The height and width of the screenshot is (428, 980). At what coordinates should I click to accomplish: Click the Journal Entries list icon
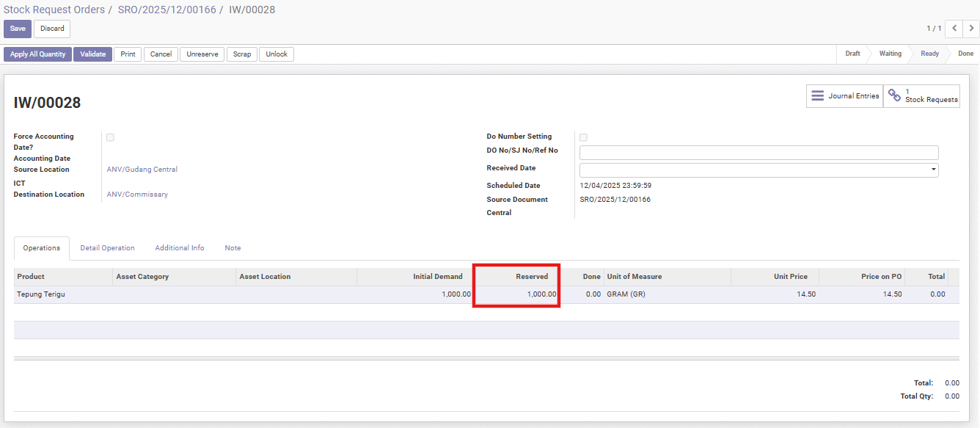817,96
